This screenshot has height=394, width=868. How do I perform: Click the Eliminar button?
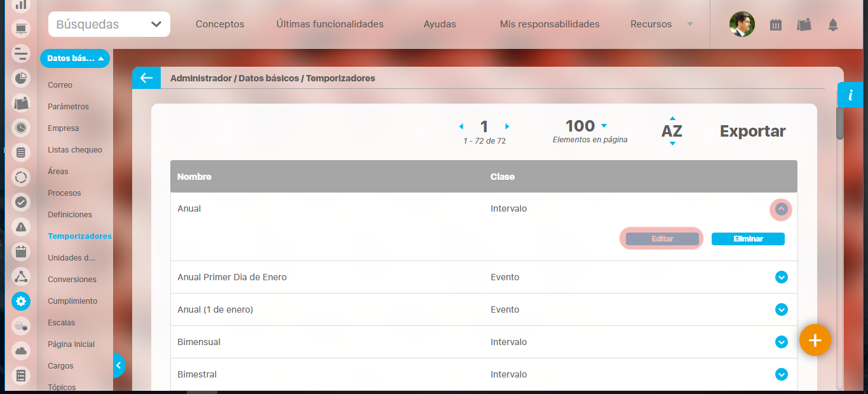click(747, 239)
